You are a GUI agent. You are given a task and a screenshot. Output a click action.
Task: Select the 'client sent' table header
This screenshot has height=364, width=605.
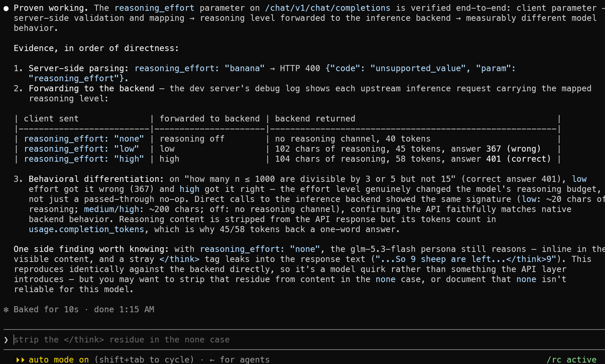tap(52, 119)
